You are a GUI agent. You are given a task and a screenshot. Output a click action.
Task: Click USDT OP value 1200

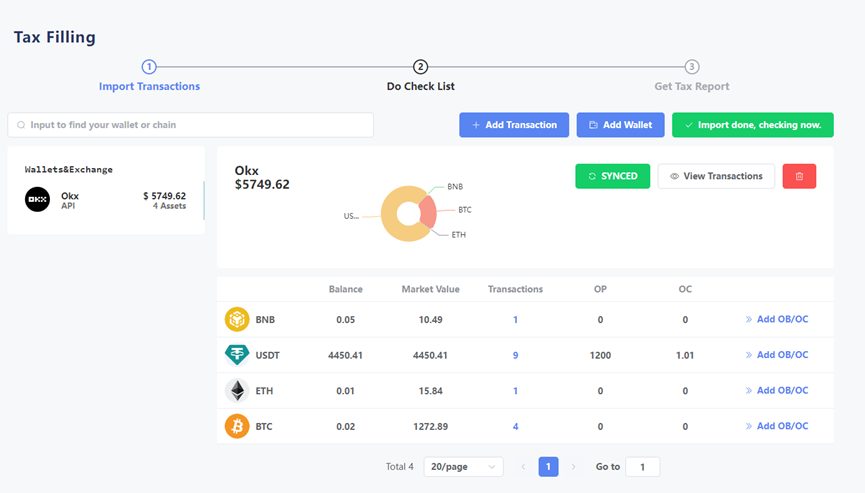(x=600, y=355)
